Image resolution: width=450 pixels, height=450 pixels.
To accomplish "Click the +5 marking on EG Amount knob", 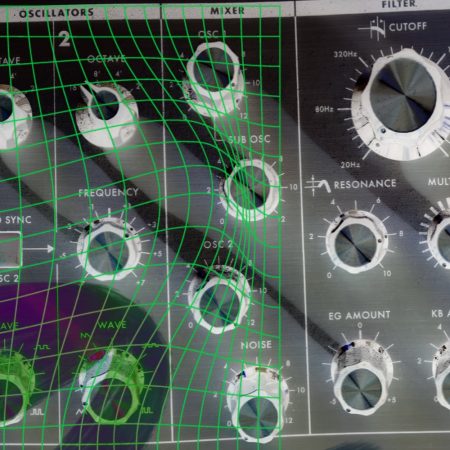I will pyautogui.click(x=391, y=400).
